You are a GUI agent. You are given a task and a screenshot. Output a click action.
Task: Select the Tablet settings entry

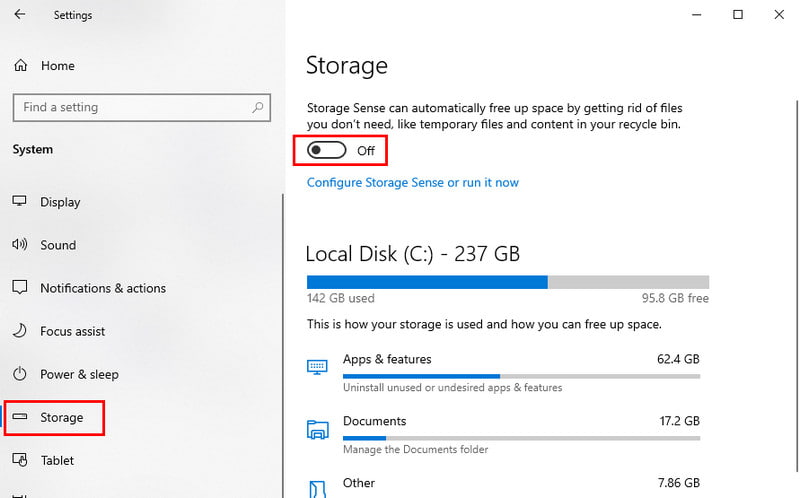coord(57,460)
